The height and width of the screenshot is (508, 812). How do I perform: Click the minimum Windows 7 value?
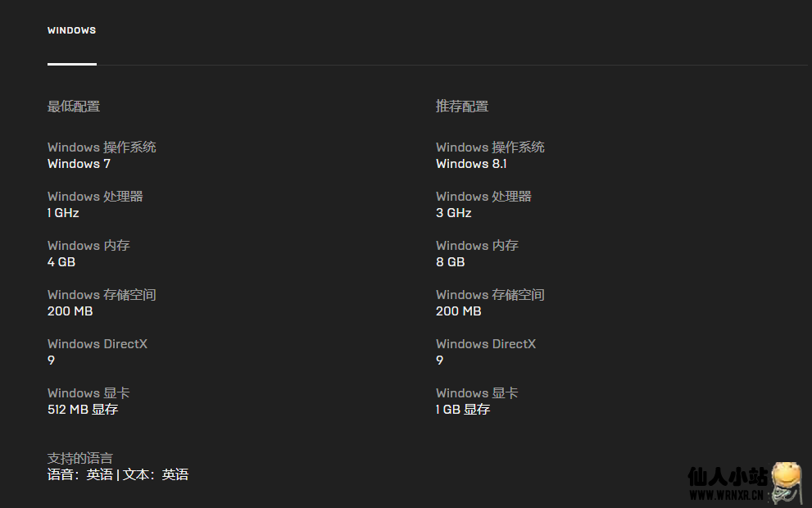[x=79, y=164]
